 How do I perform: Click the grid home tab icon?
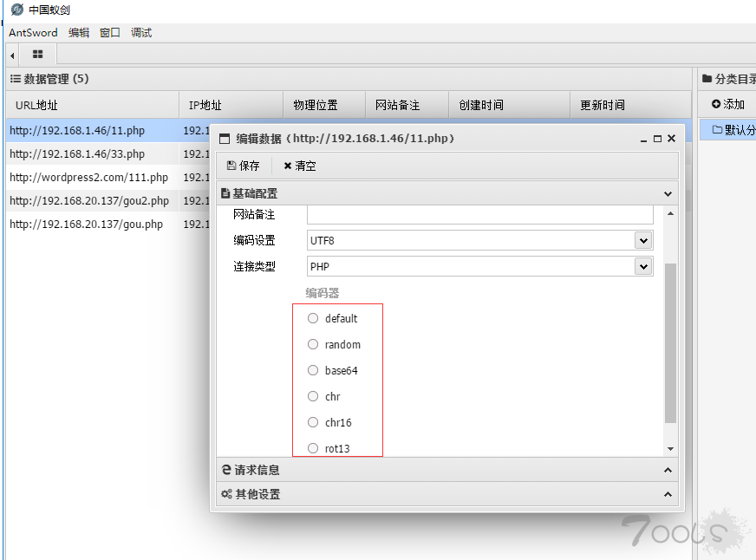[x=38, y=55]
